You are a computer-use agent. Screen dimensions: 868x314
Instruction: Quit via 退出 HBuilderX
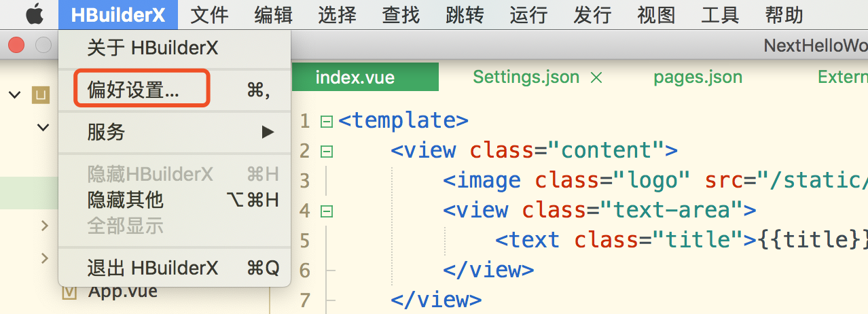click(x=153, y=268)
